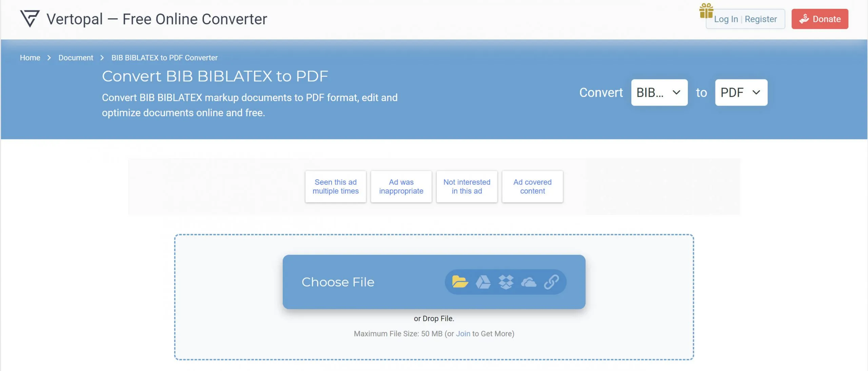The width and height of the screenshot is (868, 371).
Task: Click the Vertopal logo triangle icon
Action: (29, 18)
